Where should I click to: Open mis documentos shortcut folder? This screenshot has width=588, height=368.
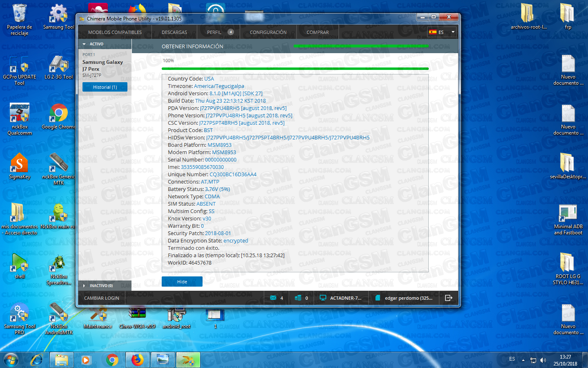19,219
